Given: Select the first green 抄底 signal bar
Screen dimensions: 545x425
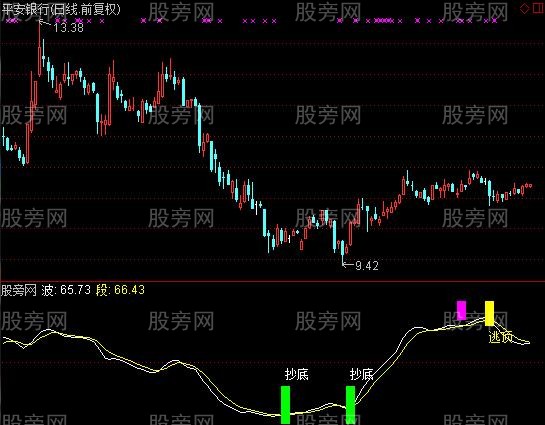Looking at the screenshot, I should 285,405.
